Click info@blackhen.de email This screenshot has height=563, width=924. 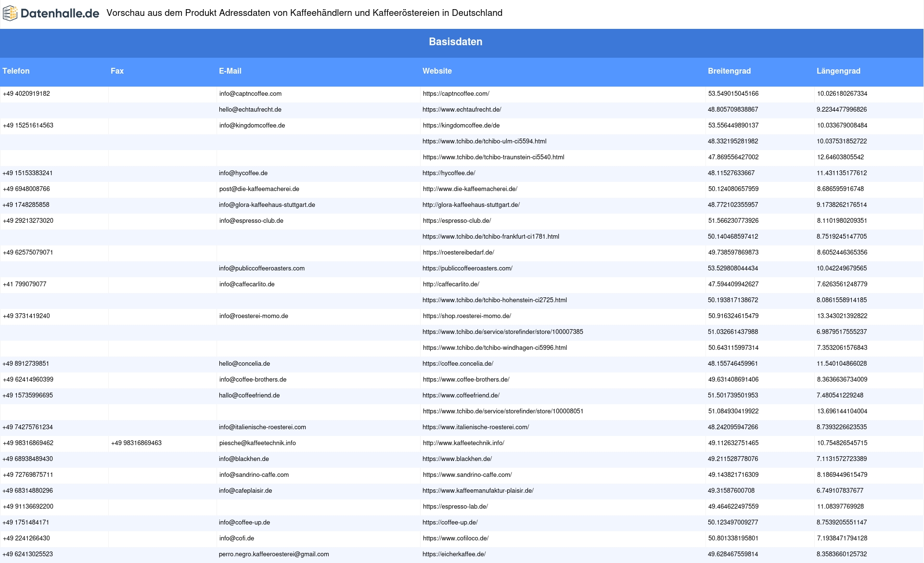pos(244,459)
